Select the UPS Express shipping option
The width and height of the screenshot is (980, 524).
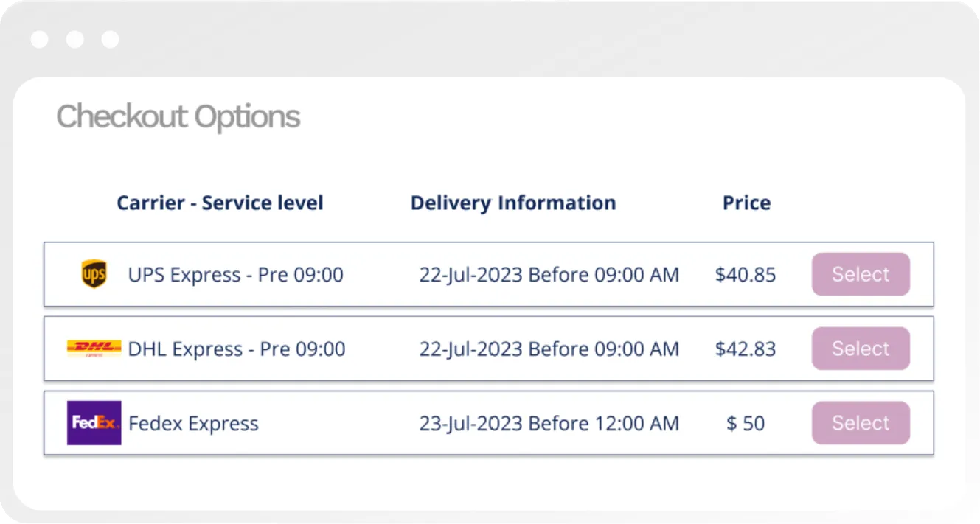(x=861, y=274)
